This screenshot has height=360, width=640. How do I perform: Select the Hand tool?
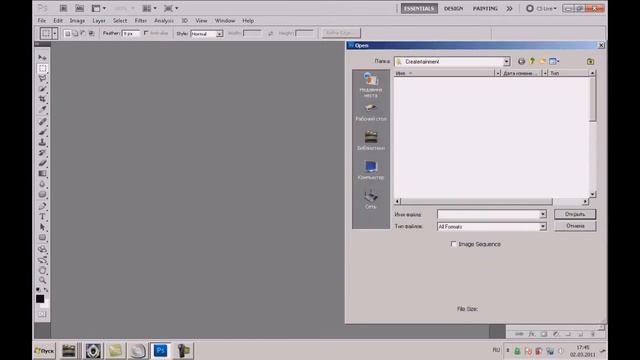click(x=42, y=270)
